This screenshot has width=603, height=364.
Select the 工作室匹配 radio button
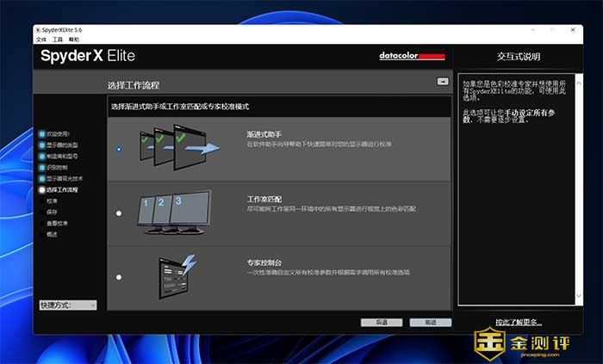pos(119,213)
